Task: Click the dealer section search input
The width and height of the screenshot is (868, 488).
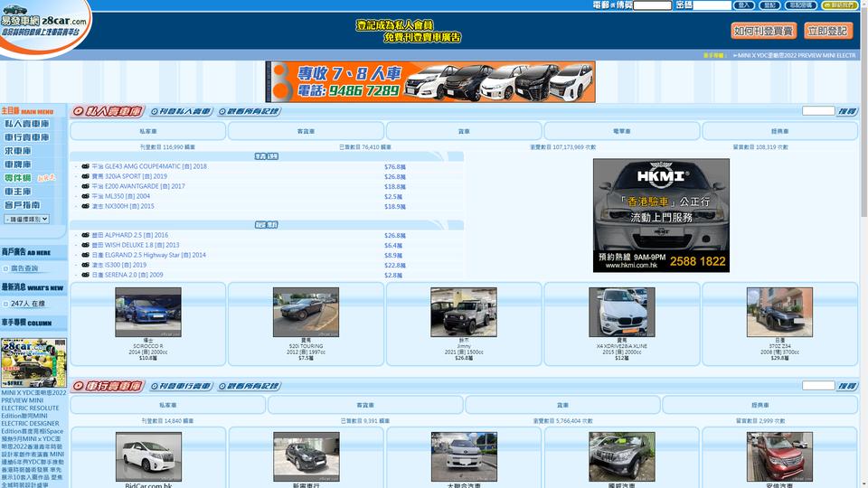Action: coord(818,386)
